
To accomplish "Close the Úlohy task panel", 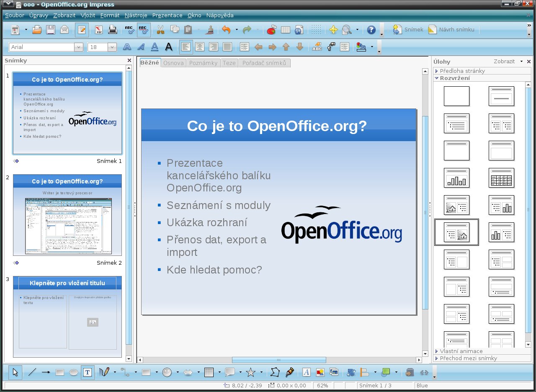I will [528, 61].
